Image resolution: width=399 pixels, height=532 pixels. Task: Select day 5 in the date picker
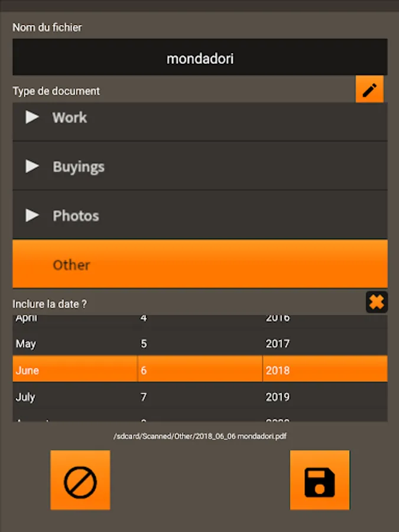pyautogui.click(x=144, y=343)
